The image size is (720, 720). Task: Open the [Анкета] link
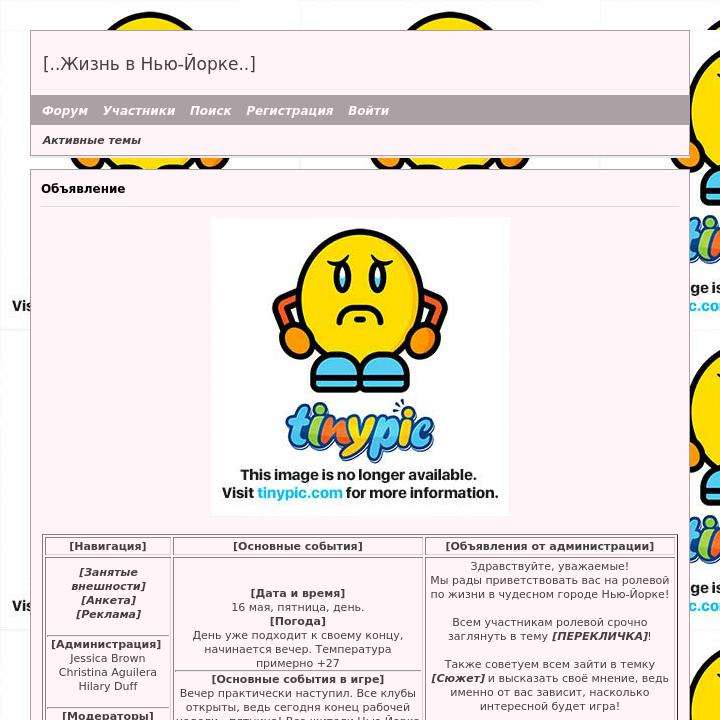point(108,600)
